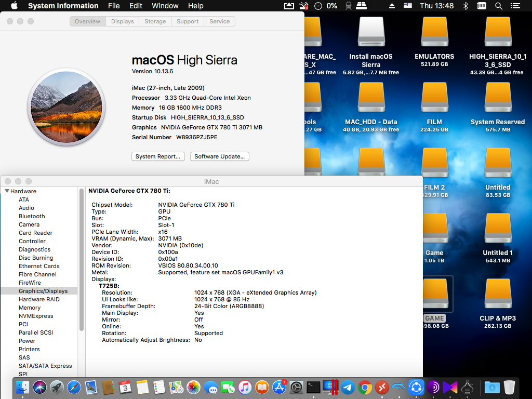Open the Calendar icon in Dock
Image resolution: width=532 pixels, height=399 pixels.
[125, 387]
